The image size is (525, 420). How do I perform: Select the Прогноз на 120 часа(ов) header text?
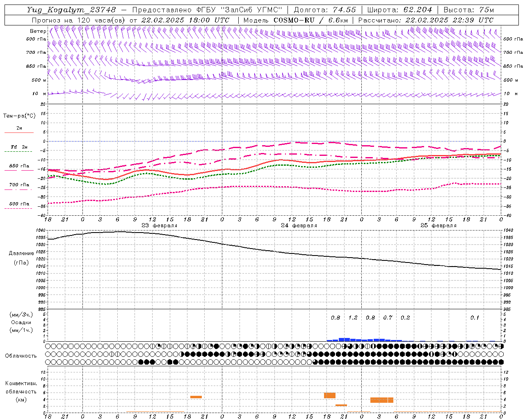pos(79,20)
